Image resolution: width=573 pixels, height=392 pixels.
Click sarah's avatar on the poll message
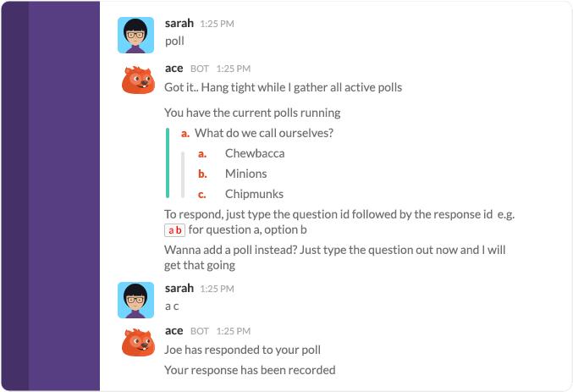point(135,35)
